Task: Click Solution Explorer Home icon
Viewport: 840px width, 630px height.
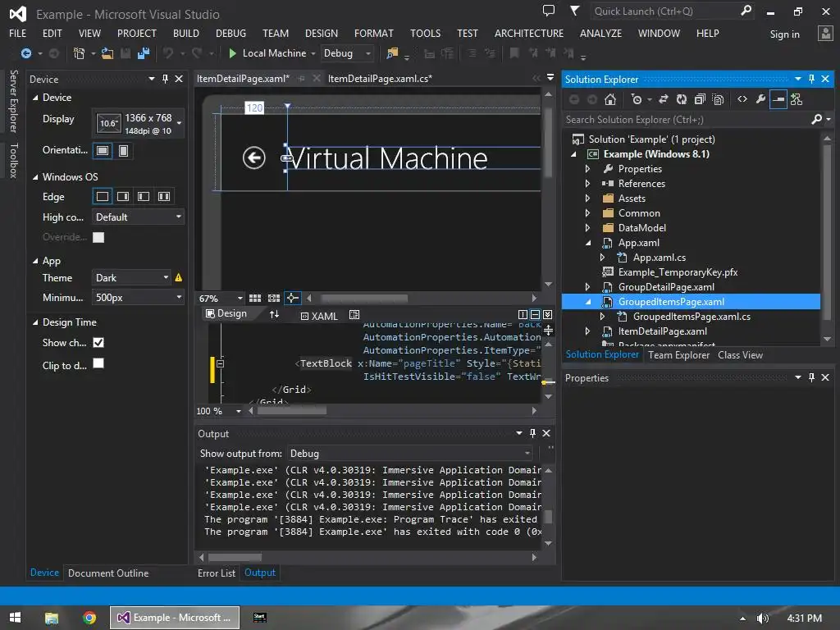Action: (x=610, y=99)
